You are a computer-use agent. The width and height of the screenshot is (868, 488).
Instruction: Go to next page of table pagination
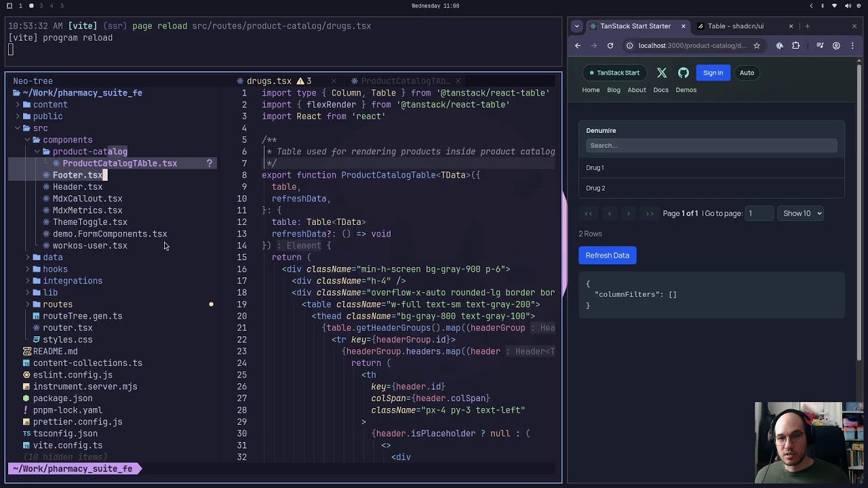(629, 213)
